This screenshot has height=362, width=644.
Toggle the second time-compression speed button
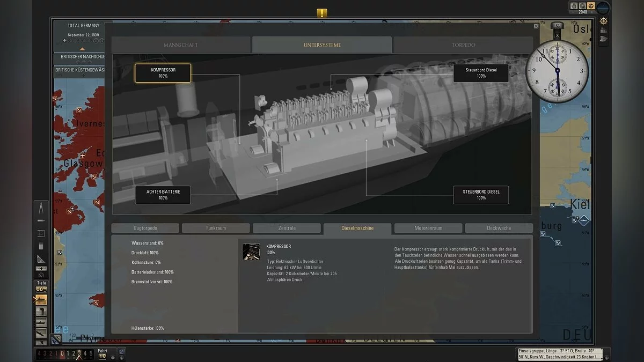(x=582, y=6)
